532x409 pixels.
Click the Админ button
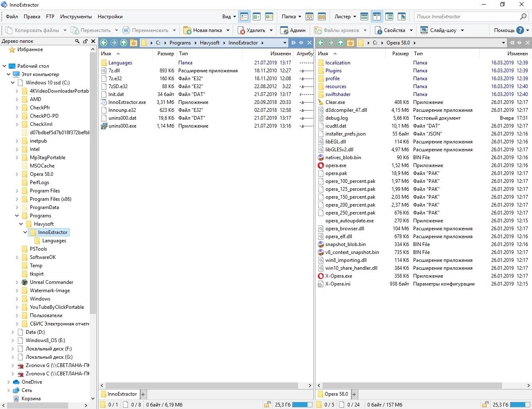point(293,30)
